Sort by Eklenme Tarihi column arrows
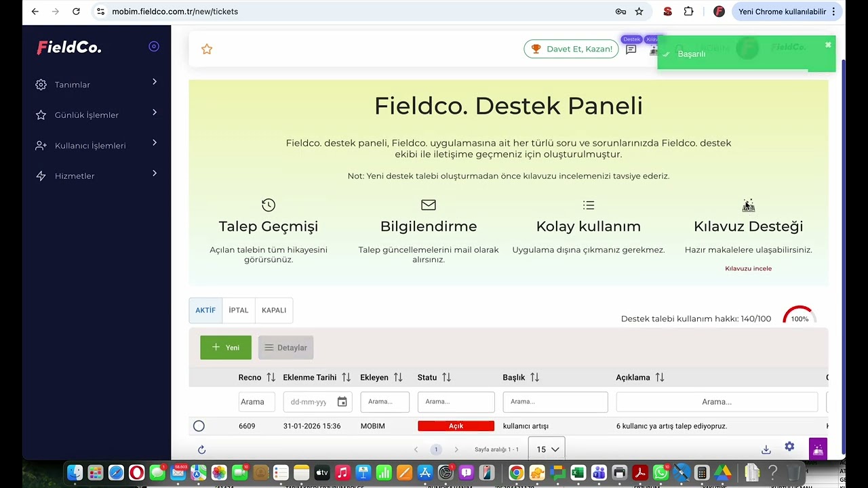This screenshot has height=488, width=868. pyautogui.click(x=346, y=378)
